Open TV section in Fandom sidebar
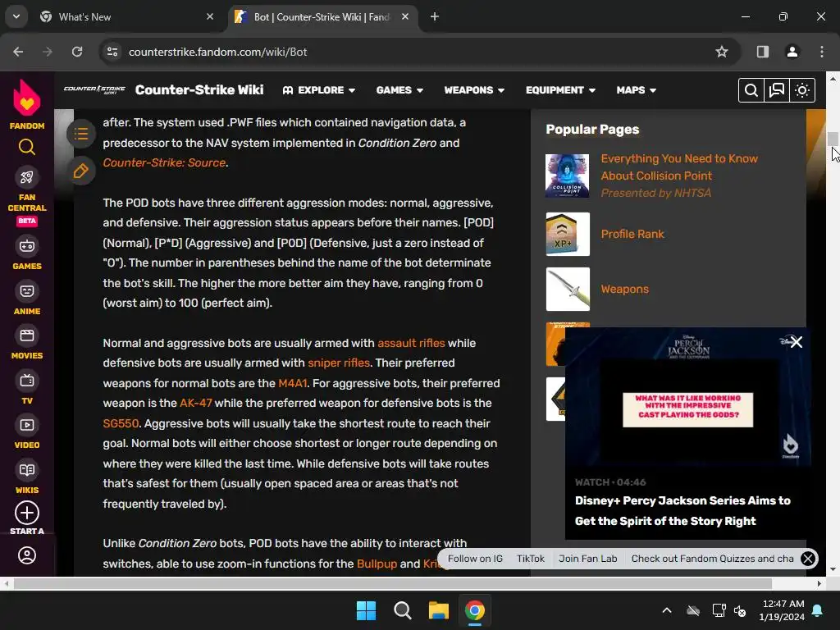Image resolution: width=840 pixels, height=630 pixels. [x=27, y=388]
